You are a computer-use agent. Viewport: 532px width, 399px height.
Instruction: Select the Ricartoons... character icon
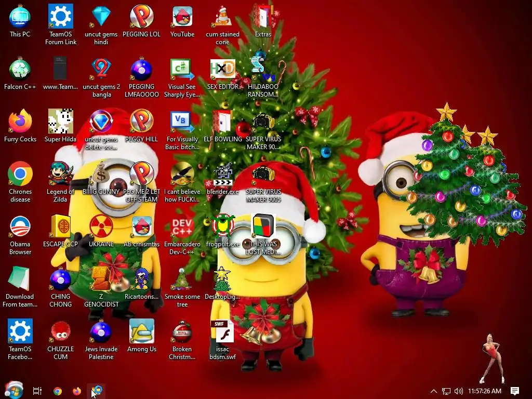141,279
